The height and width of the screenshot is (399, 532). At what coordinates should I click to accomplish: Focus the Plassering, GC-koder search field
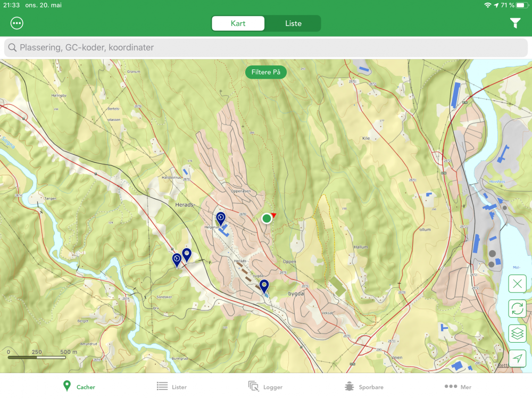(x=265, y=47)
